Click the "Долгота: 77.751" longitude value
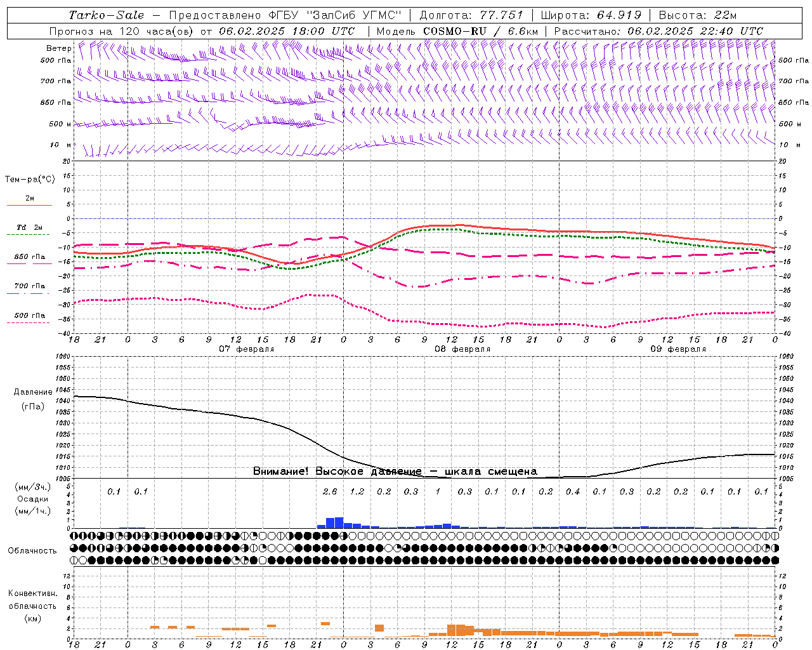Image resolution: width=812 pixels, height=650 pixels. coord(471,15)
